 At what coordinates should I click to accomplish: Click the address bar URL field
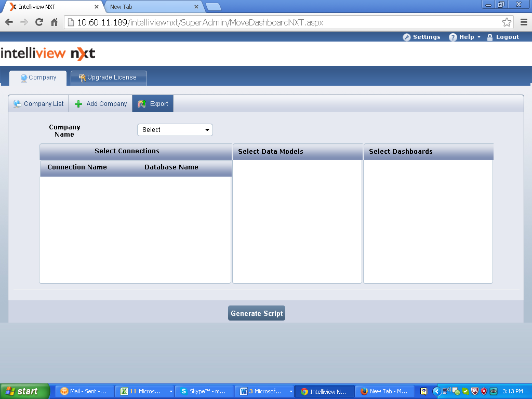coord(281,22)
